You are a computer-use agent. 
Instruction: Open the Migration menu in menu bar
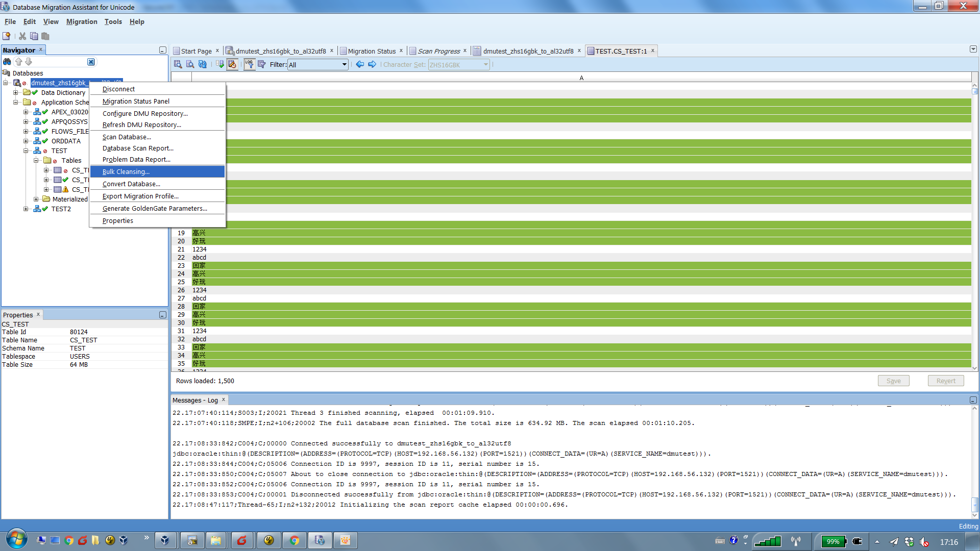[x=82, y=21]
